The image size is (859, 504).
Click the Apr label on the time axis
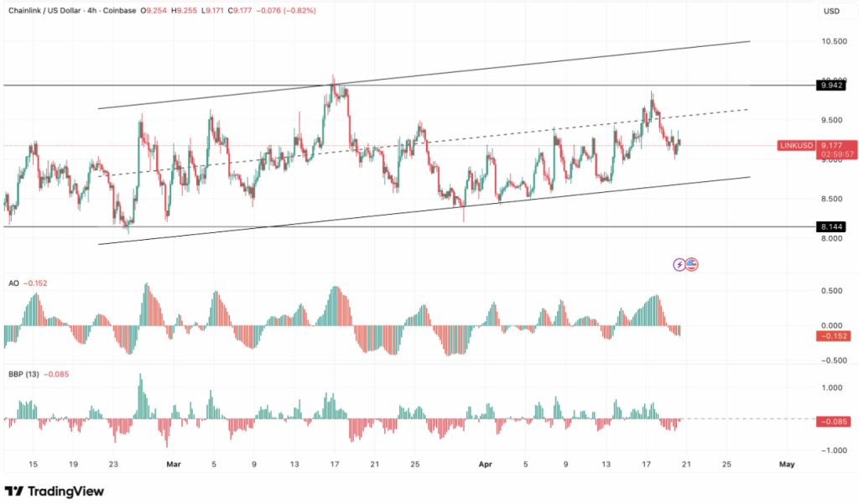487,463
